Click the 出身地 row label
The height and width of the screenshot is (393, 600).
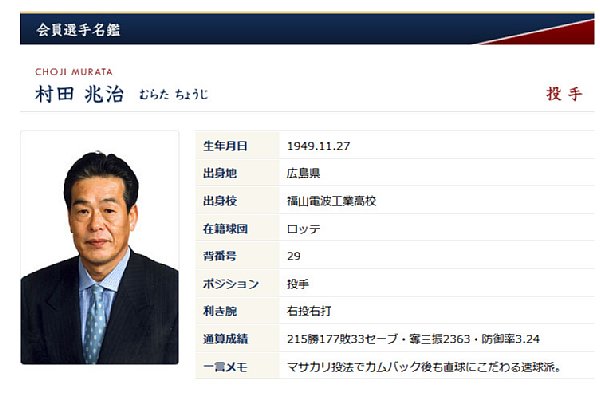220,173
